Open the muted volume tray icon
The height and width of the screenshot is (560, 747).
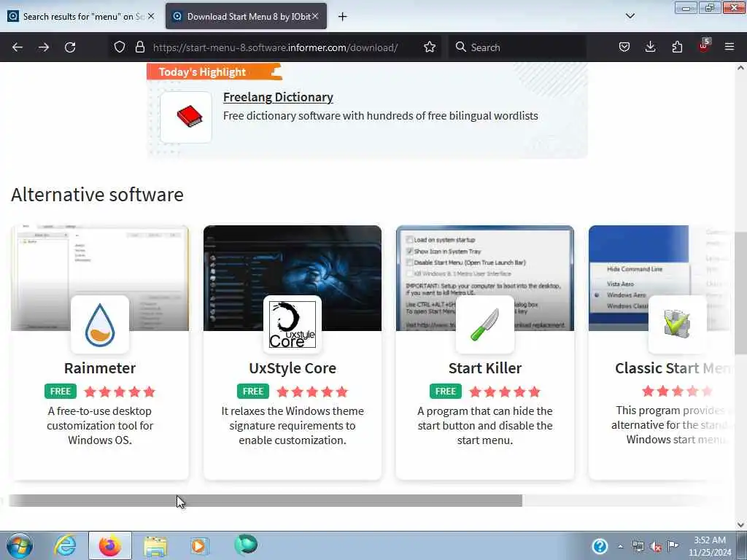tap(656, 546)
